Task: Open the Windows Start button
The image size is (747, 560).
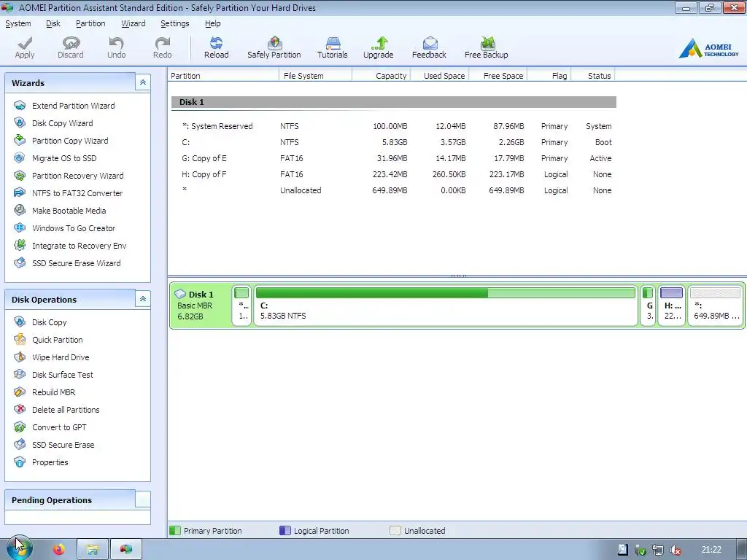Action: pos(19,548)
